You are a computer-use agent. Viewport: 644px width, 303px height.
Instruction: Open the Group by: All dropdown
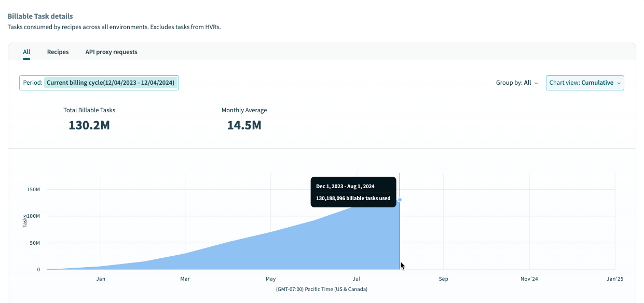coord(517,83)
